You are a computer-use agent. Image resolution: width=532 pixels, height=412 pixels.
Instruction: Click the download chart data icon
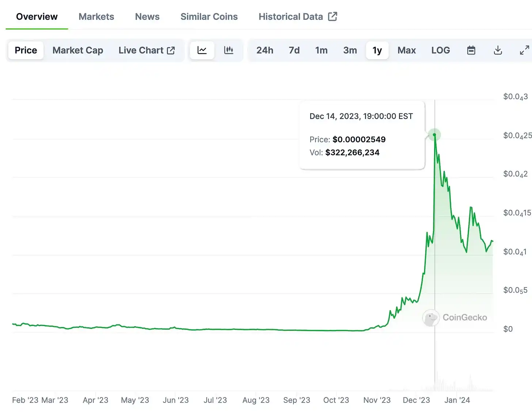pyautogui.click(x=498, y=50)
